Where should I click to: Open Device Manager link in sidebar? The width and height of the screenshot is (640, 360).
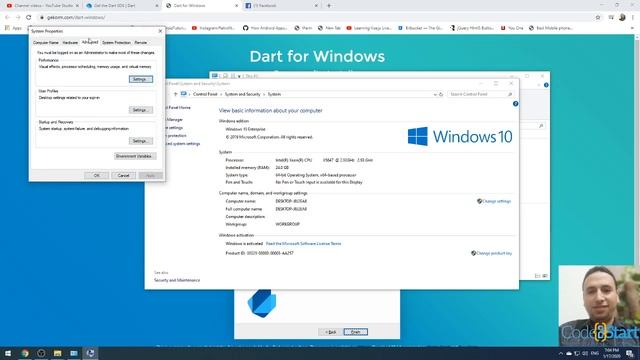[x=174, y=120]
